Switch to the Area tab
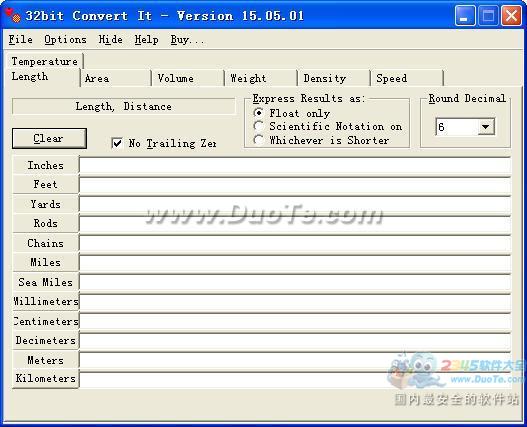This screenshot has width=527, height=427. point(116,78)
